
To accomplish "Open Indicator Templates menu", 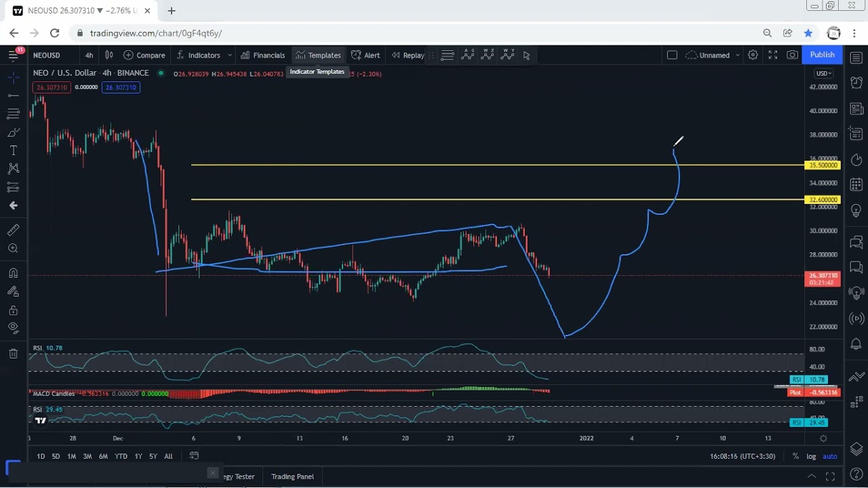I will [x=318, y=55].
